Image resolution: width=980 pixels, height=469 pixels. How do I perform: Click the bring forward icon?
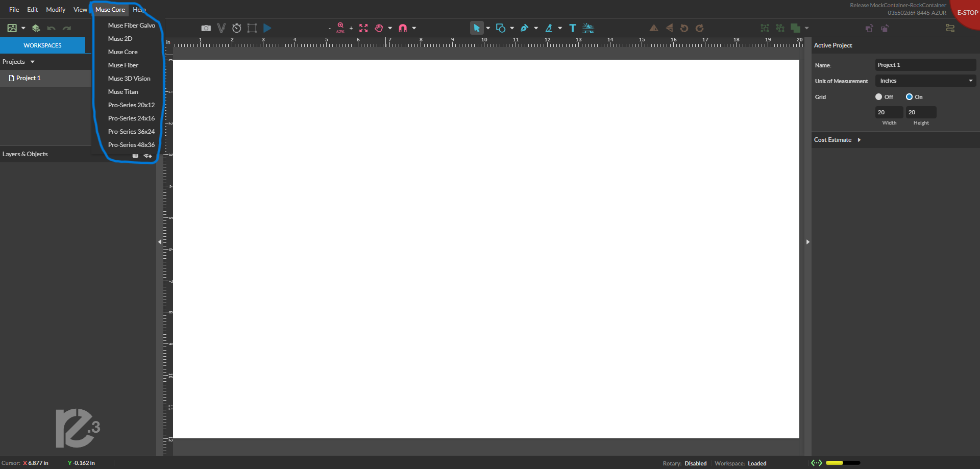pyautogui.click(x=869, y=28)
